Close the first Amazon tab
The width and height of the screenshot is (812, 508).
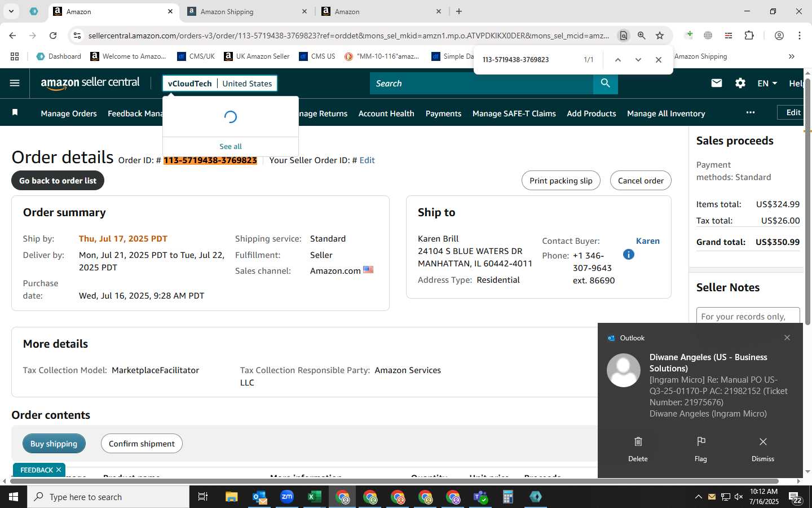[x=170, y=11]
